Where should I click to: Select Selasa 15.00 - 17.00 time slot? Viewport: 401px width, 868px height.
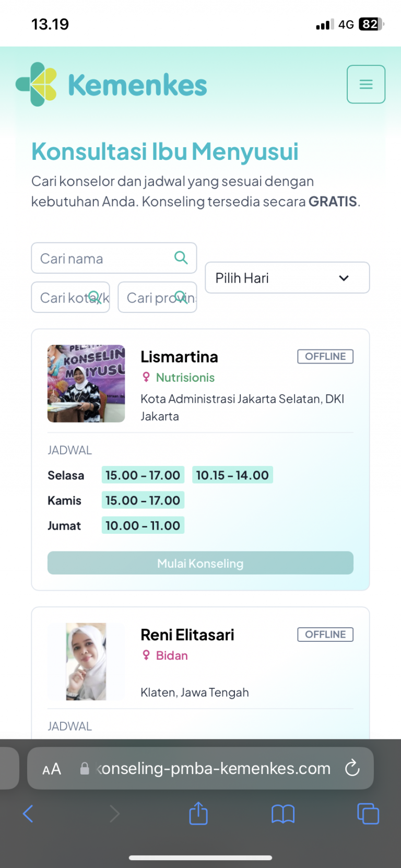[143, 475]
